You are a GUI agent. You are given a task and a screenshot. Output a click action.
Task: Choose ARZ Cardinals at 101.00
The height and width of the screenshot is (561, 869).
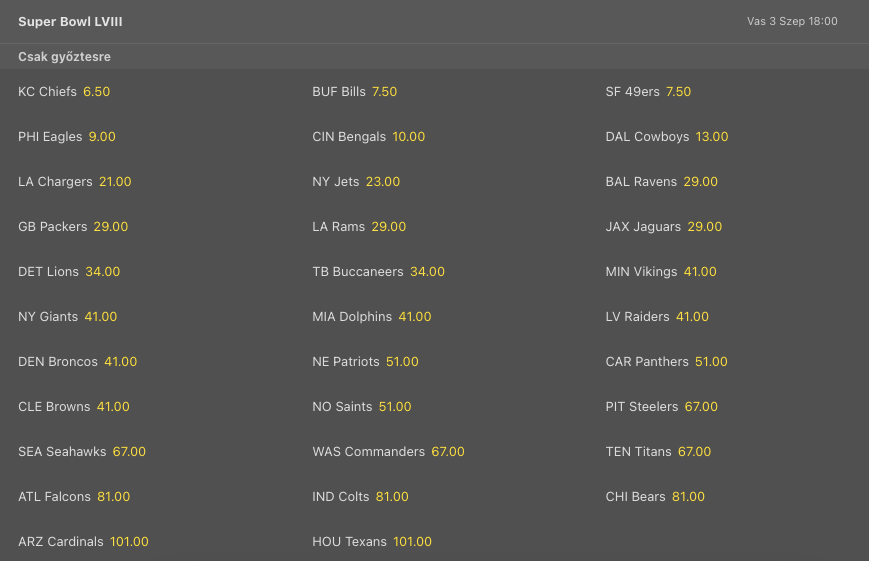tap(129, 542)
